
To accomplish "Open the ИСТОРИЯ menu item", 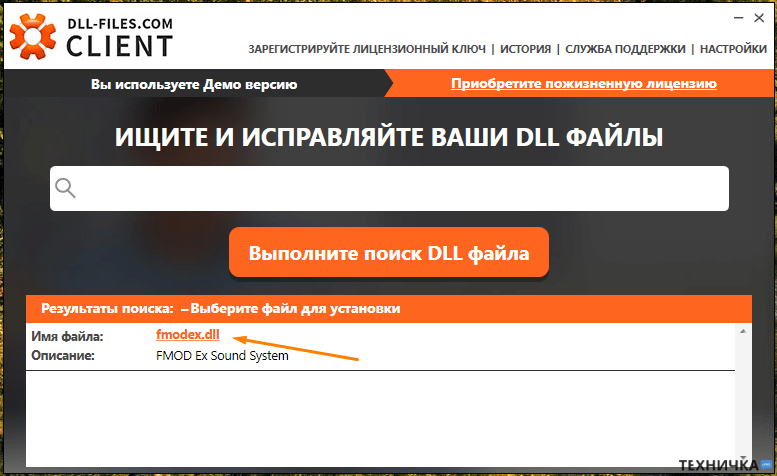I will tap(525, 49).
